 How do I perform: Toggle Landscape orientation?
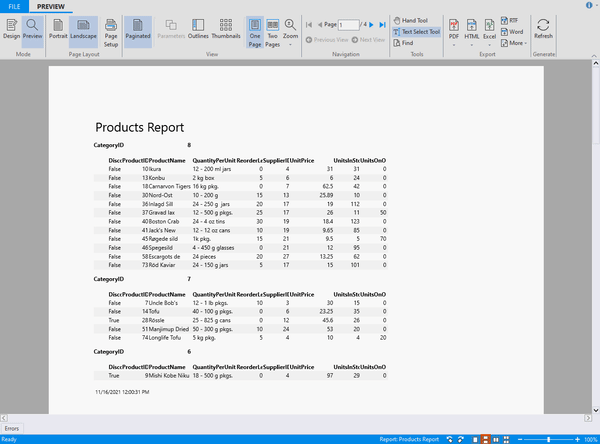click(84, 28)
